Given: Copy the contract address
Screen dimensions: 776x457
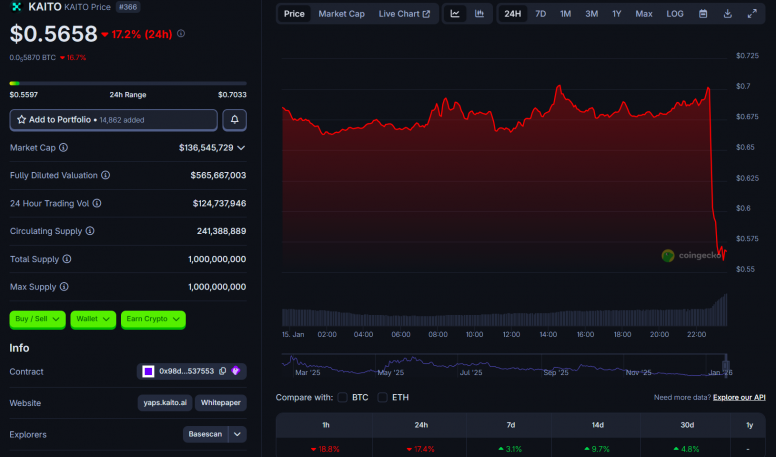Looking at the screenshot, I should click(223, 371).
